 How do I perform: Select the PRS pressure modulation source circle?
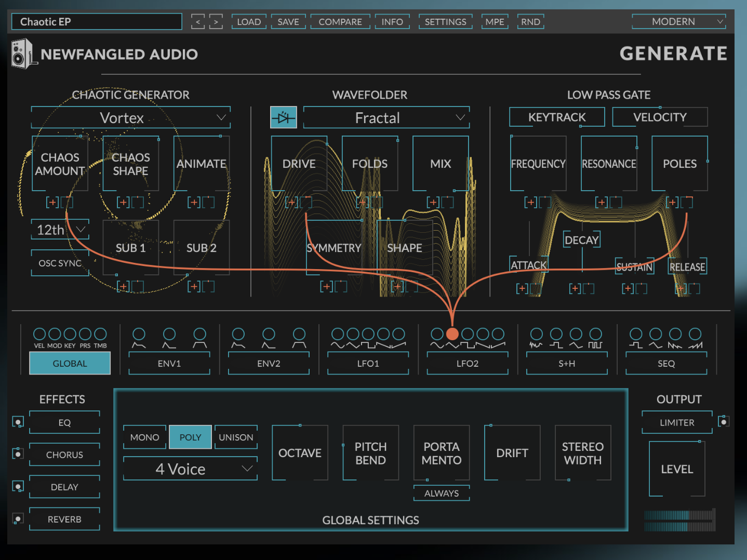tap(85, 334)
